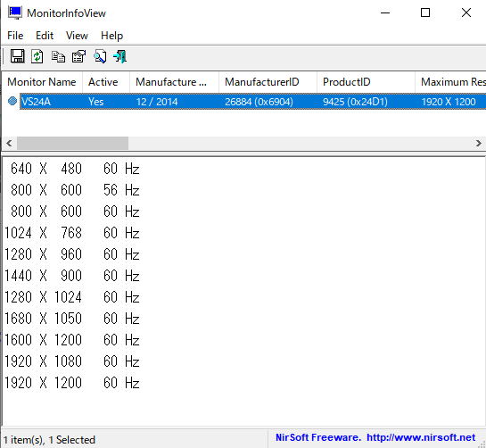The image size is (486, 448).
Task: Open the Edit menu
Action: point(45,36)
